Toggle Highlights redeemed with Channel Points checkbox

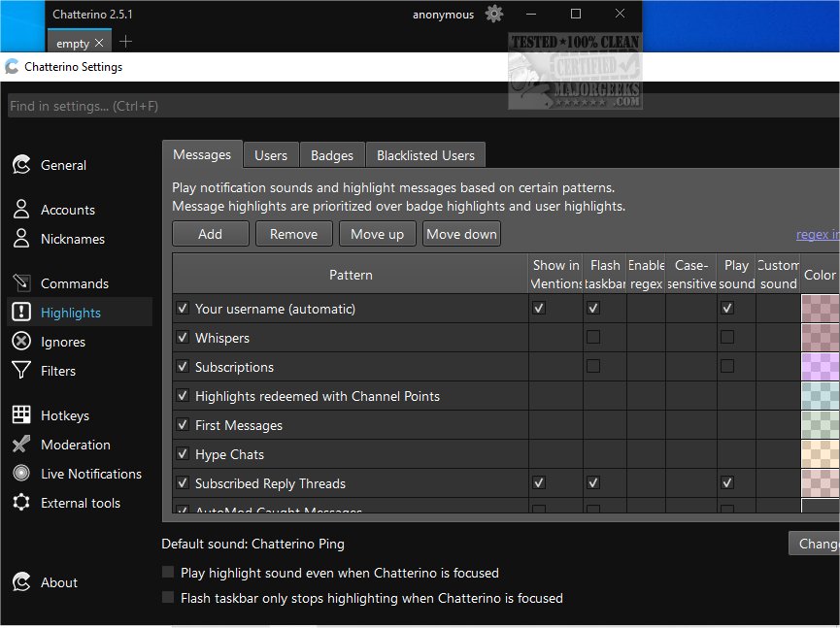pyautogui.click(x=183, y=396)
